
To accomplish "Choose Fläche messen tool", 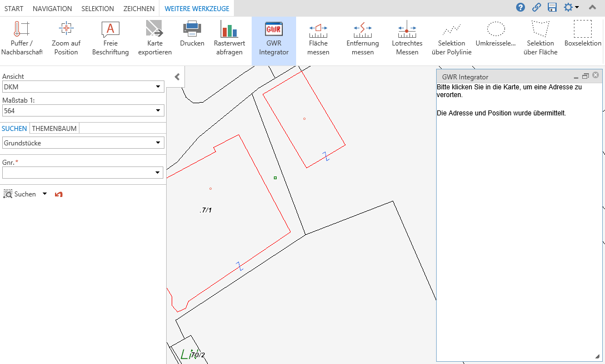I will pyautogui.click(x=318, y=38).
